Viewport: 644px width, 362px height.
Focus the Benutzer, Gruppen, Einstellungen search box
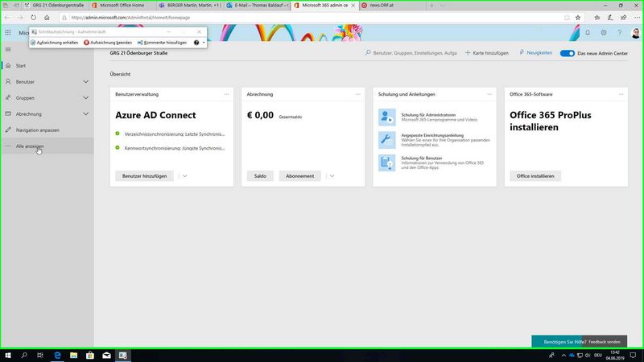pyautogui.click(x=411, y=53)
